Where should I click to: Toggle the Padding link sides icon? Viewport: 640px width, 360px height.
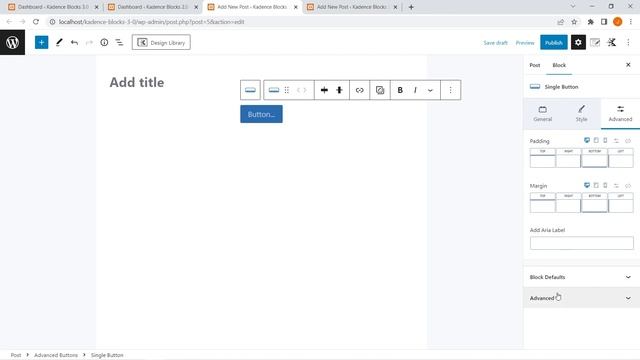click(628, 141)
